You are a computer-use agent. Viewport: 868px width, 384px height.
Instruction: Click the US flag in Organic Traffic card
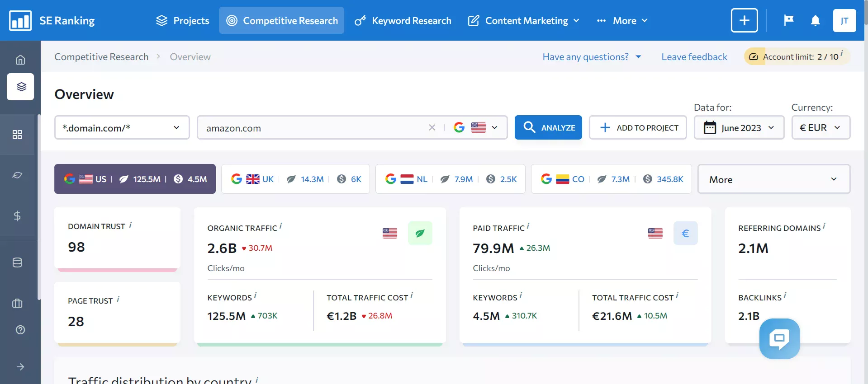(x=389, y=233)
